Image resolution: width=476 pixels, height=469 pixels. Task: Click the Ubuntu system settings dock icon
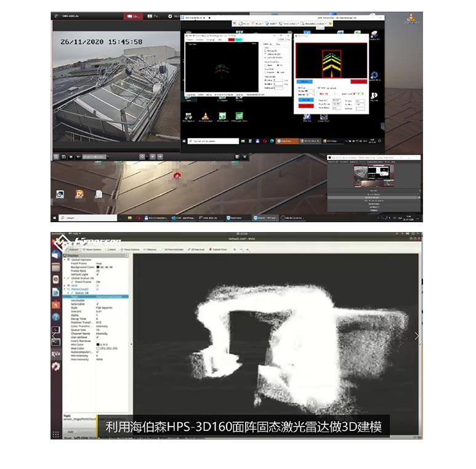[56, 366]
